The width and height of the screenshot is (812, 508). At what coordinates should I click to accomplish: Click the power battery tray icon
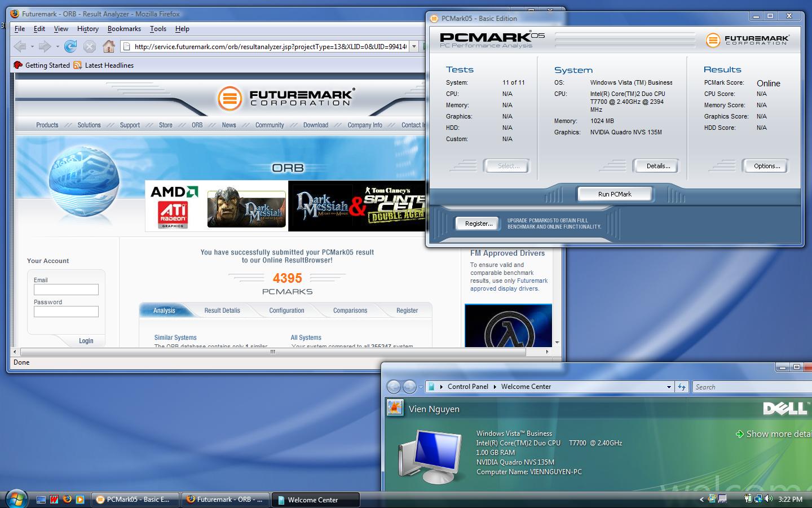pos(748,498)
